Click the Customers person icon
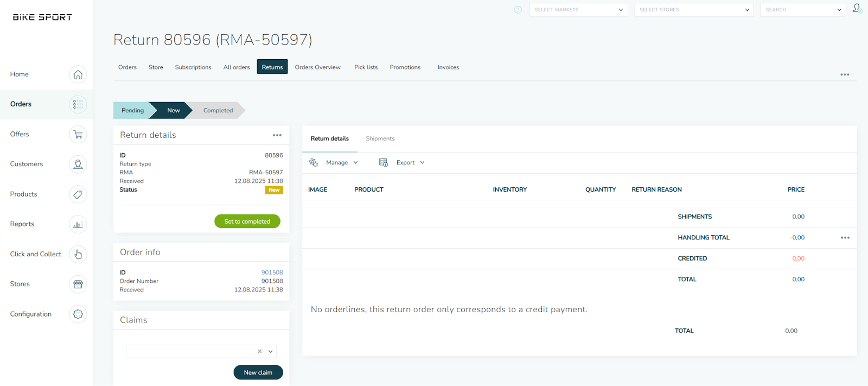The height and width of the screenshot is (386, 868). [78, 164]
